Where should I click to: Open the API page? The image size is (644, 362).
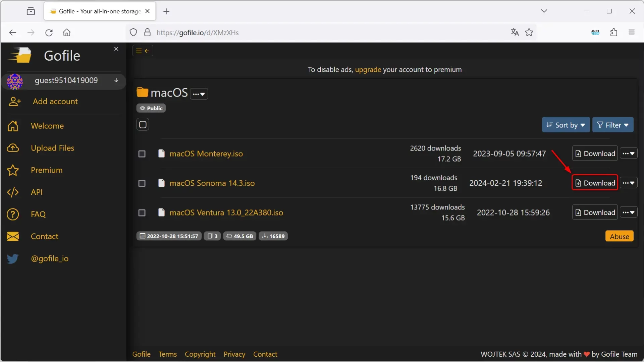tap(37, 192)
